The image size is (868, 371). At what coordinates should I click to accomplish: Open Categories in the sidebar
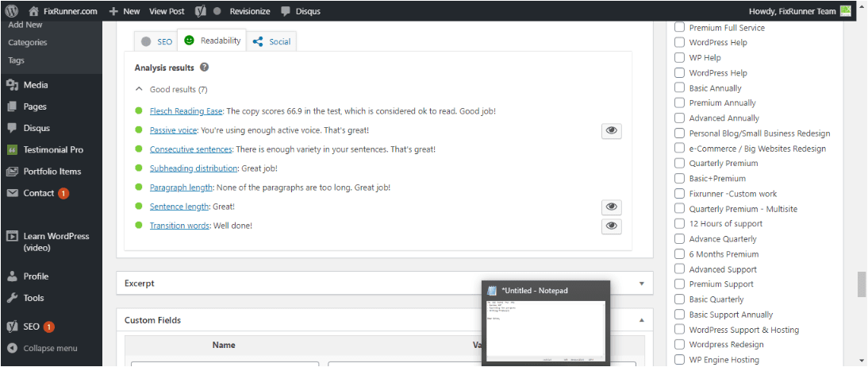point(28,42)
